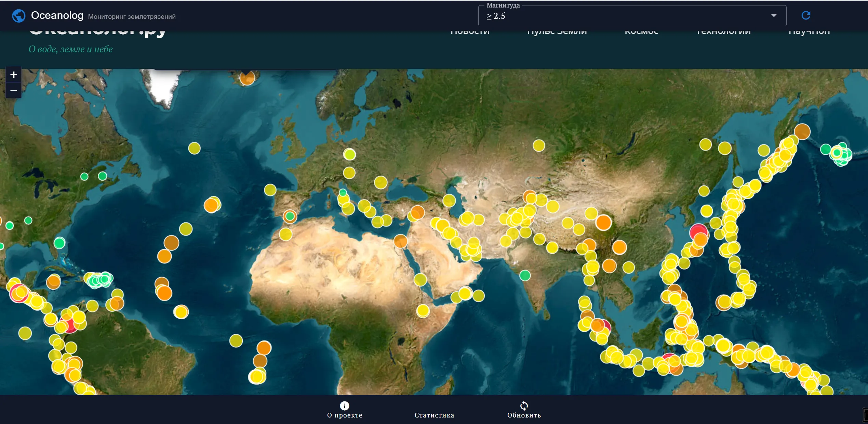Viewport: 868px width, 424px height.
Task: Click the Обновить button label
Action: click(524, 415)
